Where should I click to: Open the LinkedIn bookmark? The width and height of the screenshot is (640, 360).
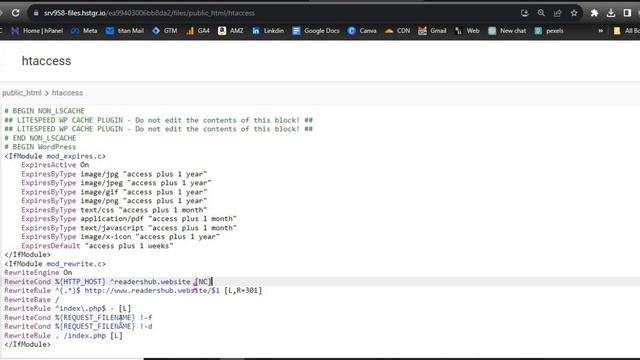(268, 31)
